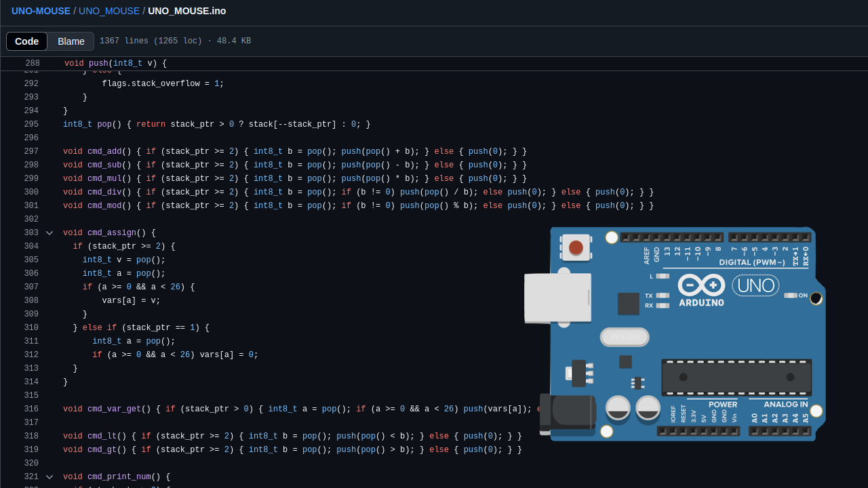
Task: Select line number 316
Action: tap(31, 409)
